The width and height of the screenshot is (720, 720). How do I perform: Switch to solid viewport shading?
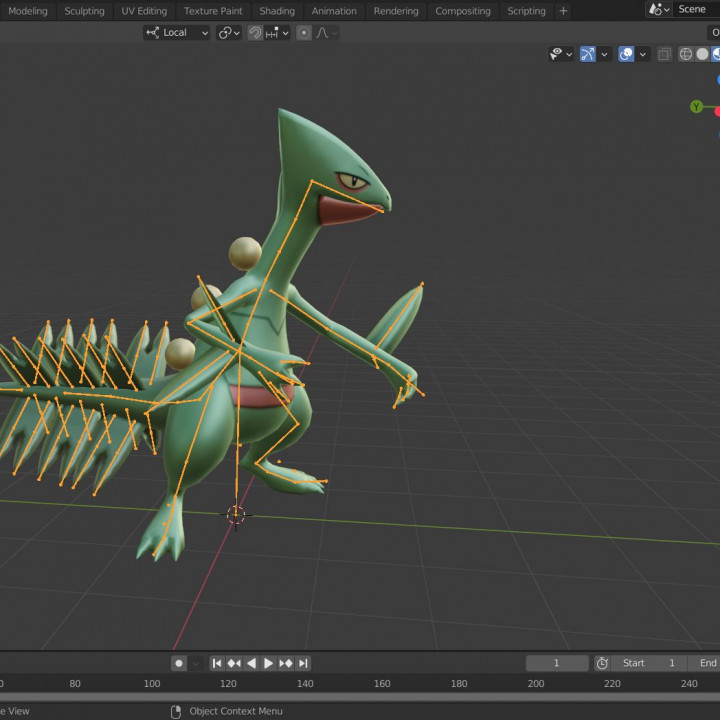pyautogui.click(x=702, y=54)
